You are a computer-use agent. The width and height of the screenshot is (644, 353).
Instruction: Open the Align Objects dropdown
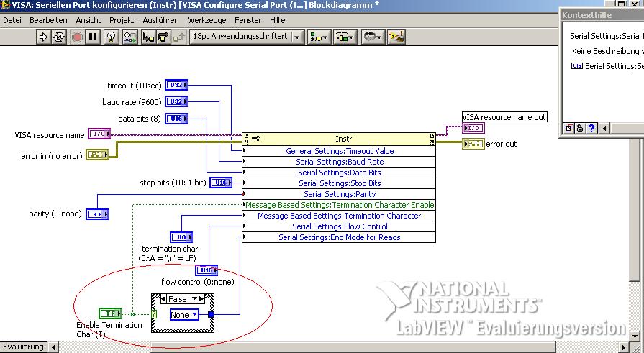pyautogui.click(x=319, y=37)
